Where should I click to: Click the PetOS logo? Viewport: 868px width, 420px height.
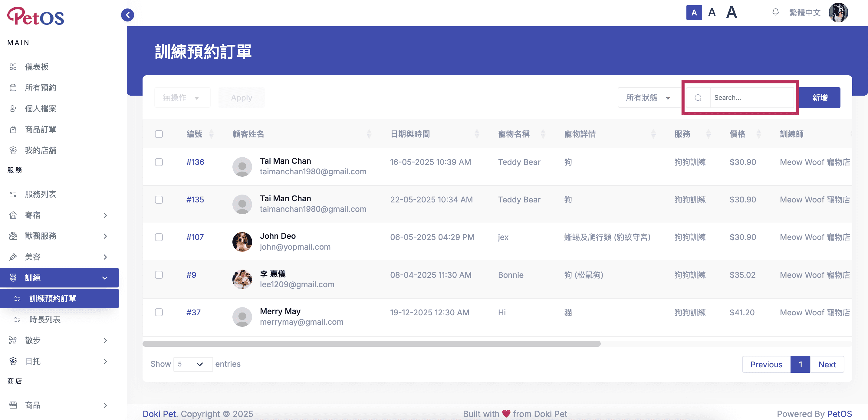click(x=36, y=16)
